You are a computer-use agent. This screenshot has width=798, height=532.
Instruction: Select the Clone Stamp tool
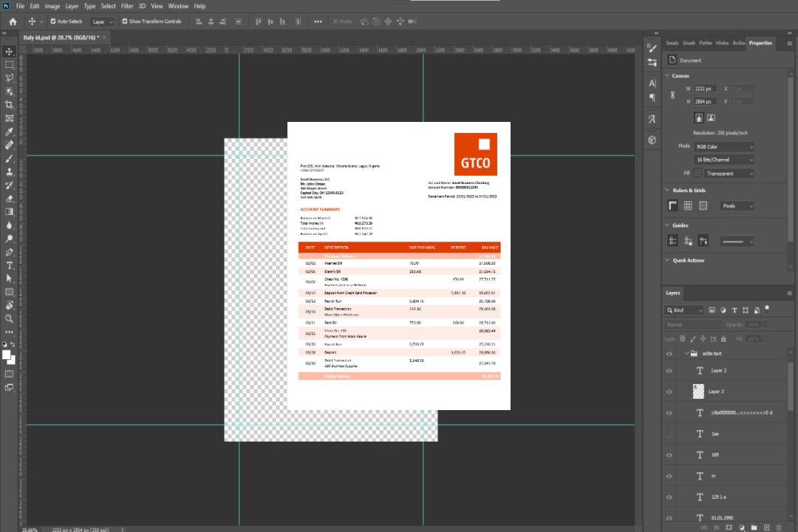(x=9, y=171)
